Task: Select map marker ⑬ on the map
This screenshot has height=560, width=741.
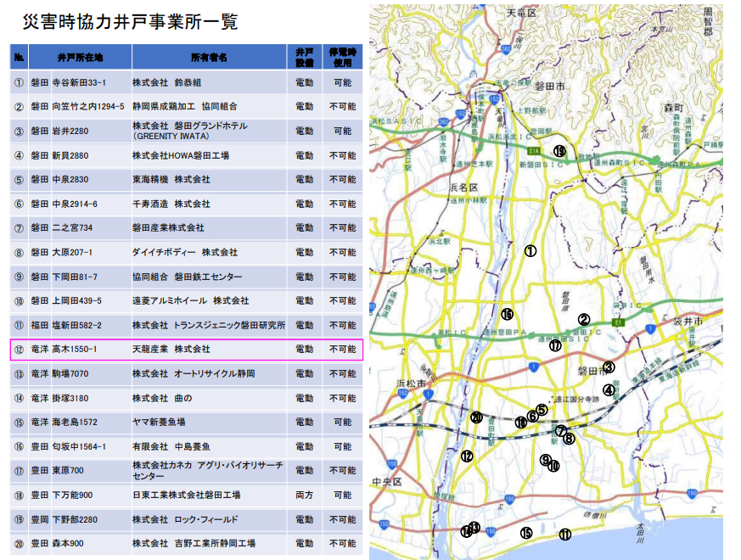Action: pyautogui.click(x=474, y=528)
